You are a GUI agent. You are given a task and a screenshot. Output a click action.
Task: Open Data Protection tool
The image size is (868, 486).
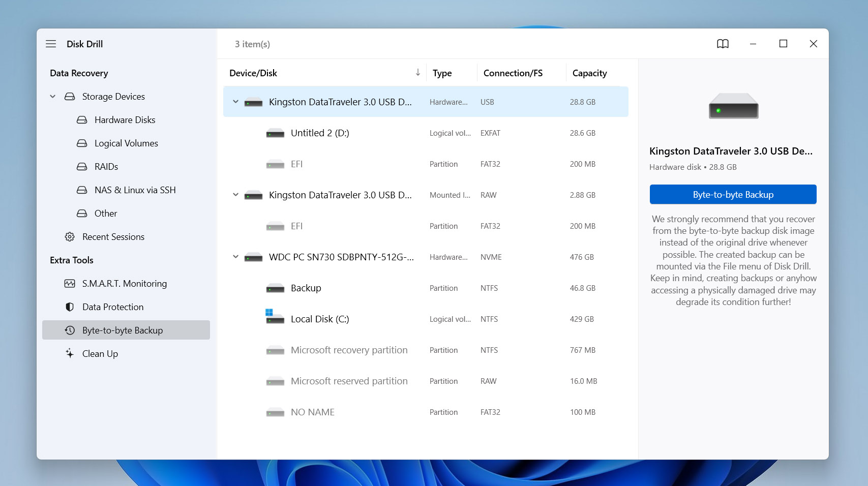click(x=113, y=307)
